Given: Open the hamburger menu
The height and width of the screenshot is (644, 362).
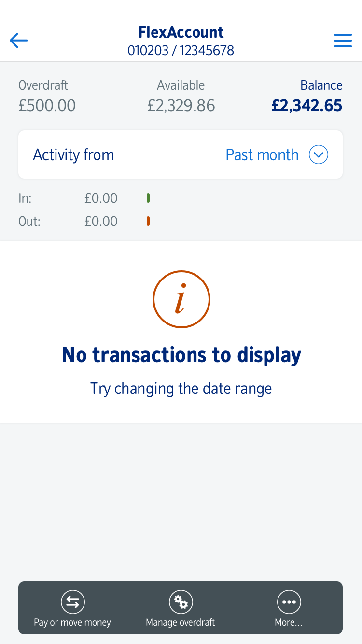Looking at the screenshot, I should tap(343, 41).
